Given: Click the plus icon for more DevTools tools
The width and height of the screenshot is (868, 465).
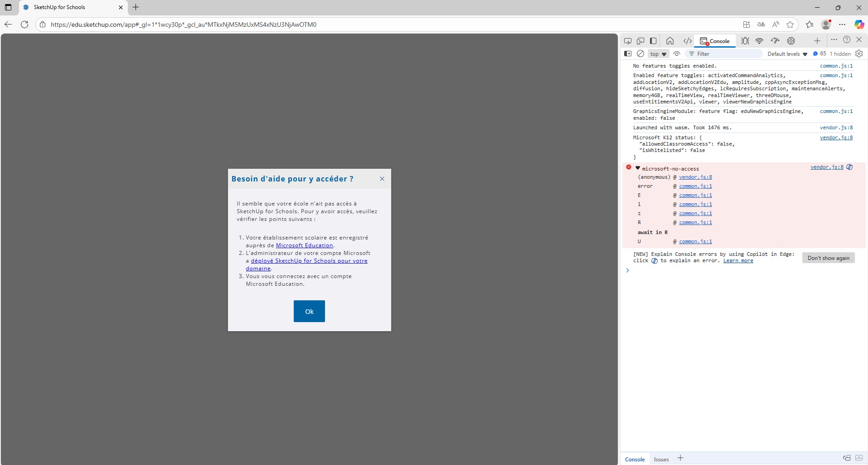Looking at the screenshot, I should click(817, 41).
